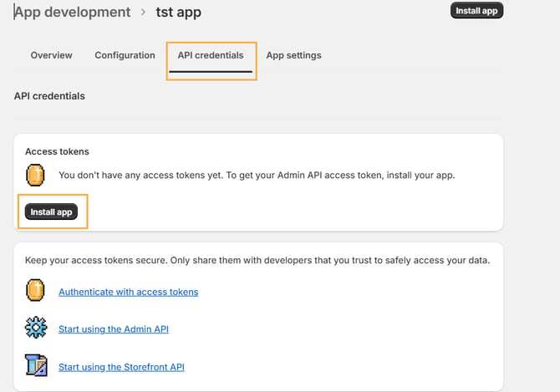
Task: Click the Access tokens card heading
Action: 57,151
